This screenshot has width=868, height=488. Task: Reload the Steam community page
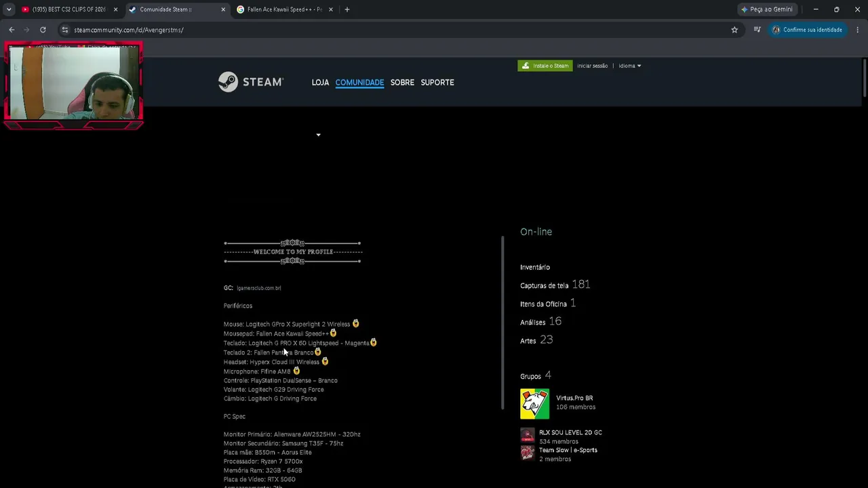43,30
